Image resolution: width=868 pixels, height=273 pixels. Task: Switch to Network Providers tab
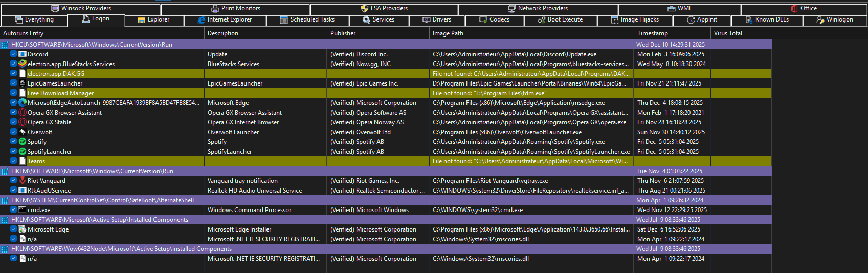click(538, 9)
